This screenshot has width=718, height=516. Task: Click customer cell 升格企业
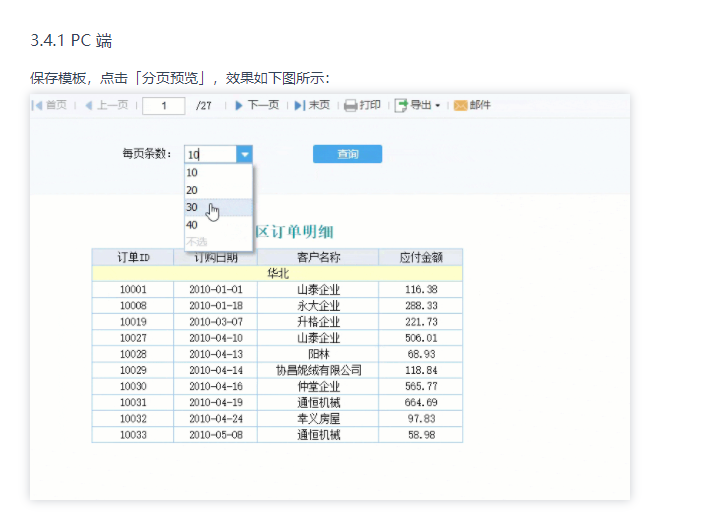point(318,322)
